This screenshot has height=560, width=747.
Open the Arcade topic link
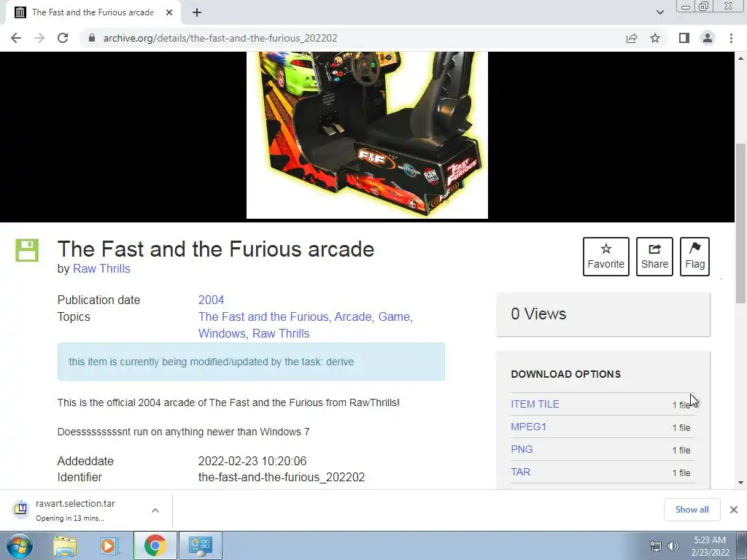pos(352,316)
